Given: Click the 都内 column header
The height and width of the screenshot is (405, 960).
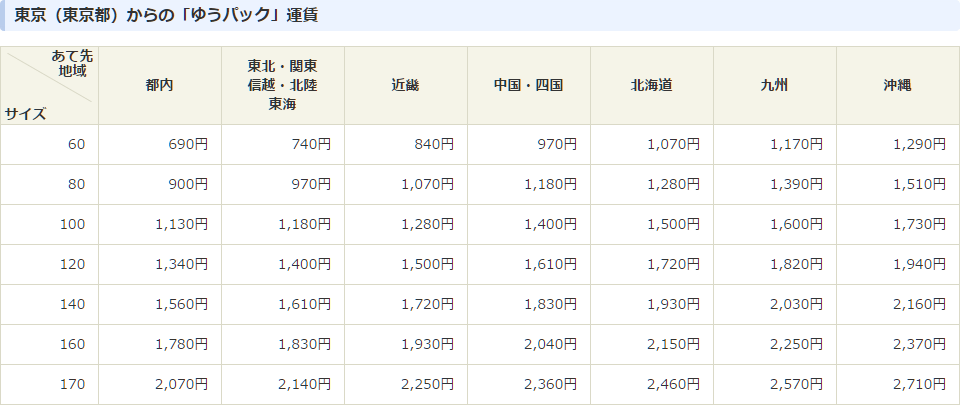Looking at the screenshot, I should pos(159,86).
